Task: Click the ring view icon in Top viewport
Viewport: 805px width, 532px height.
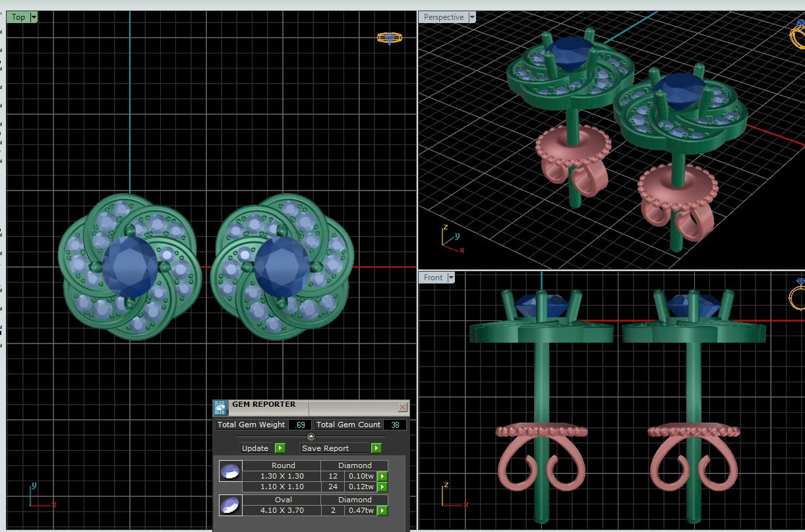Action: [x=389, y=38]
